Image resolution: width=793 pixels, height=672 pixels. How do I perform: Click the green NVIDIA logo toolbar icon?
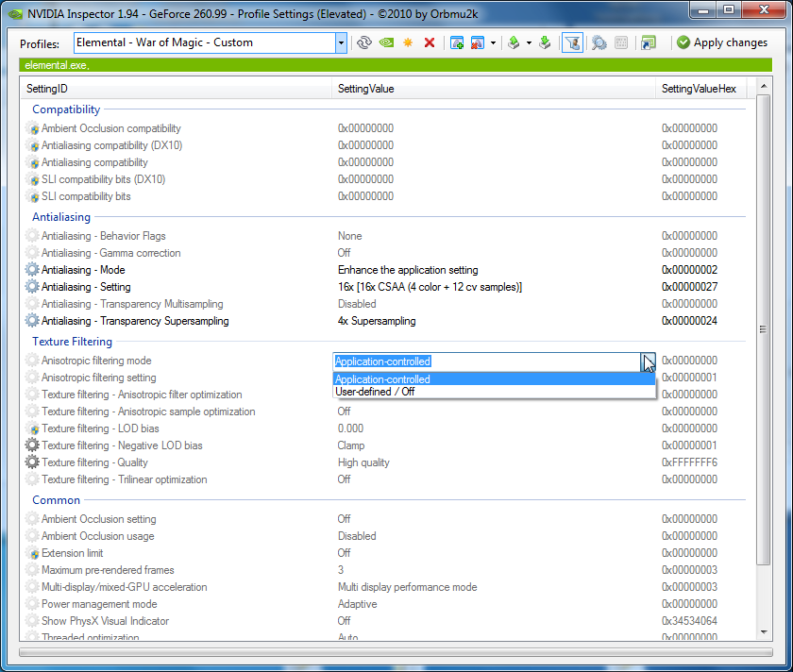tap(386, 42)
